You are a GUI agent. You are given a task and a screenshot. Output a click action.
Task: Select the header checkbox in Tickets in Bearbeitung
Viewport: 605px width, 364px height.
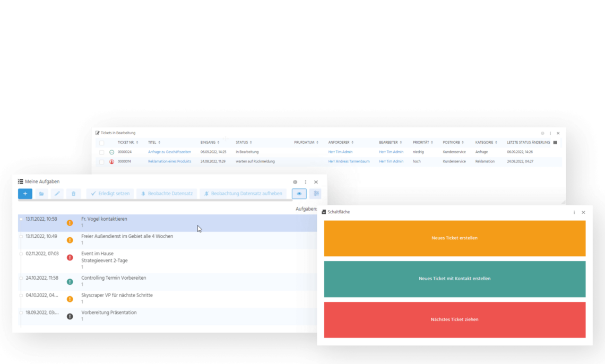pyautogui.click(x=102, y=142)
